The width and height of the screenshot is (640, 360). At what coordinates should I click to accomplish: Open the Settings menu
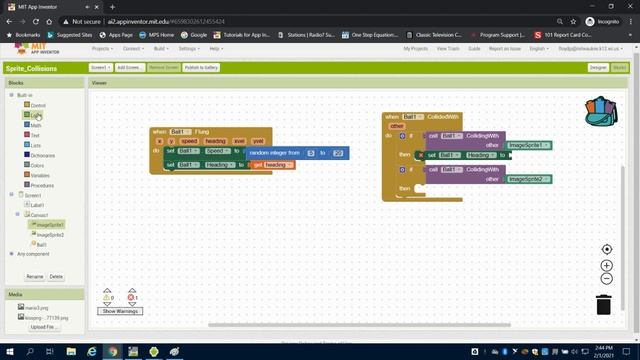pyautogui.click(x=189, y=49)
